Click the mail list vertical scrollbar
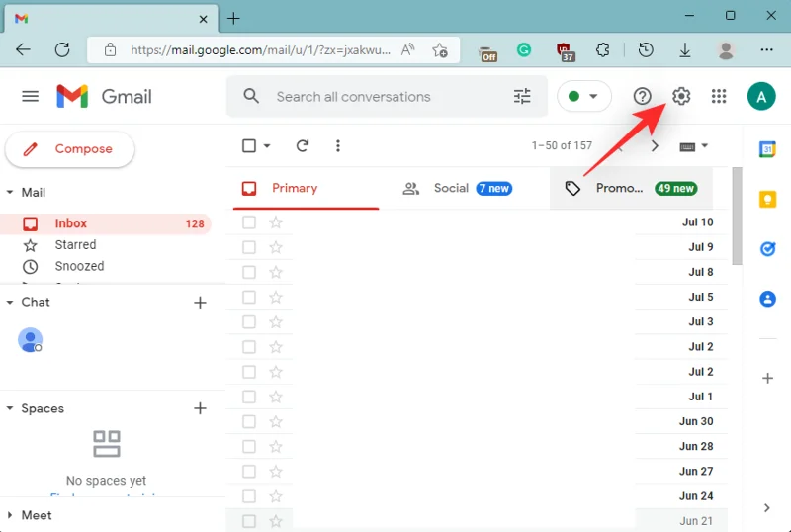 737,216
